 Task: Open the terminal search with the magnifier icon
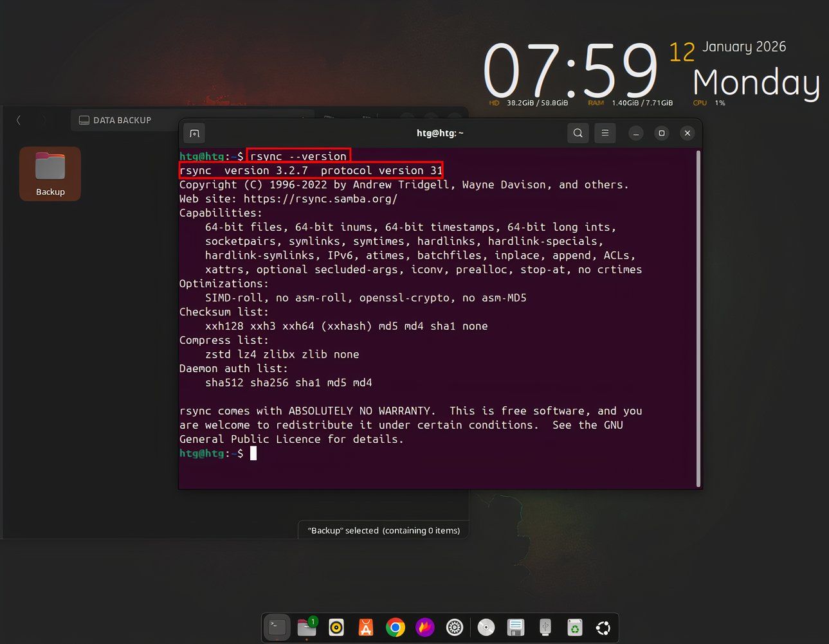point(577,133)
